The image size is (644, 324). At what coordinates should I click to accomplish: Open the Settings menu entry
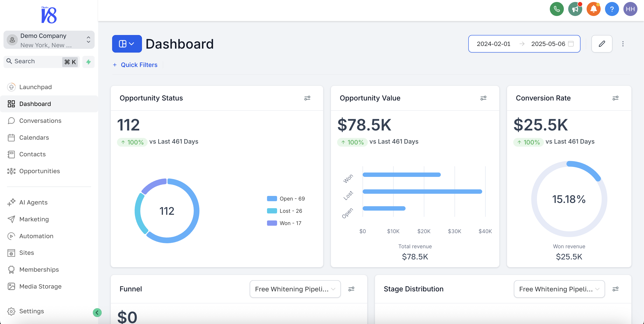(x=32, y=311)
